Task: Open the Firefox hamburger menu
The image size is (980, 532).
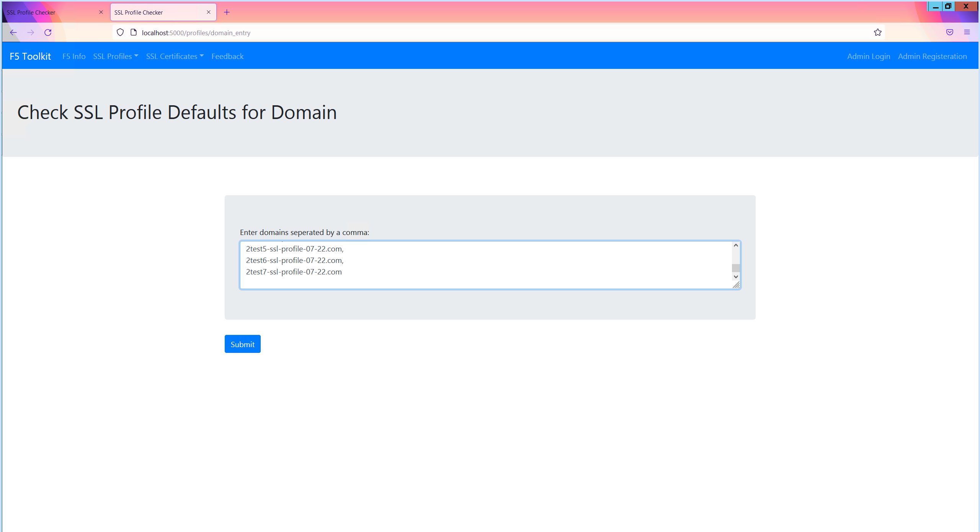Action: point(967,33)
